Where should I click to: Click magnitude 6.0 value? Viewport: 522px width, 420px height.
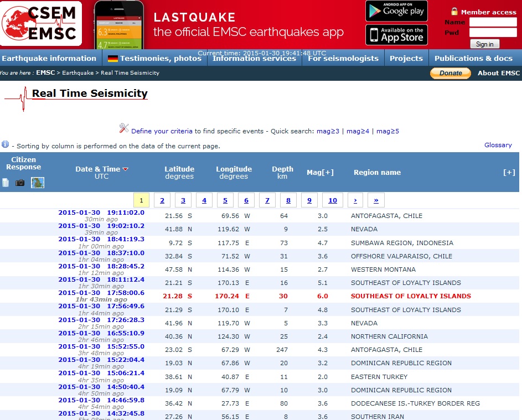tap(323, 296)
